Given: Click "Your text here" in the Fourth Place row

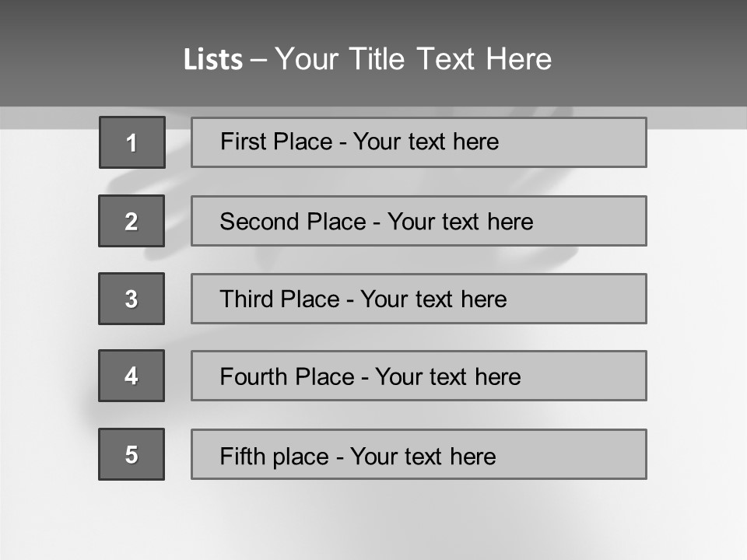Looking at the screenshot, I should [448, 377].
